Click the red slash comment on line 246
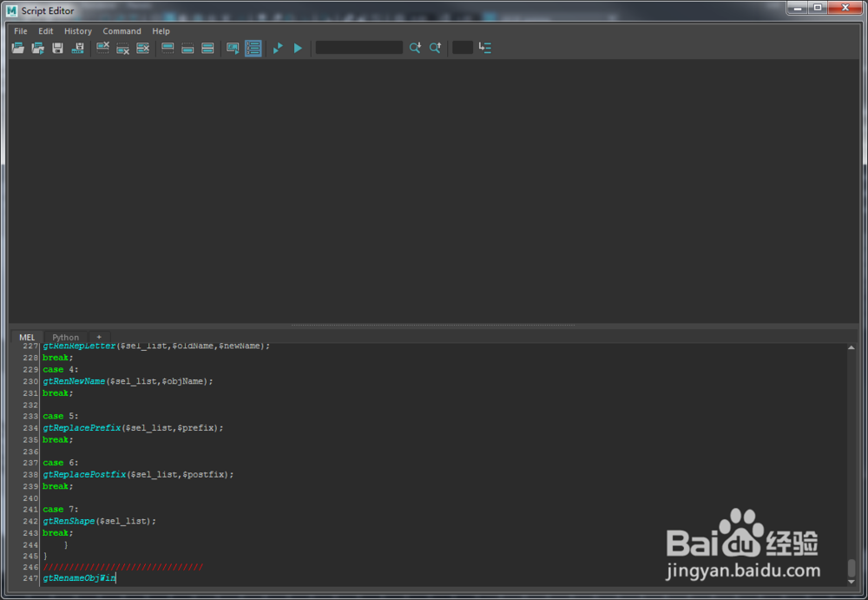 (x=123, y=567)
